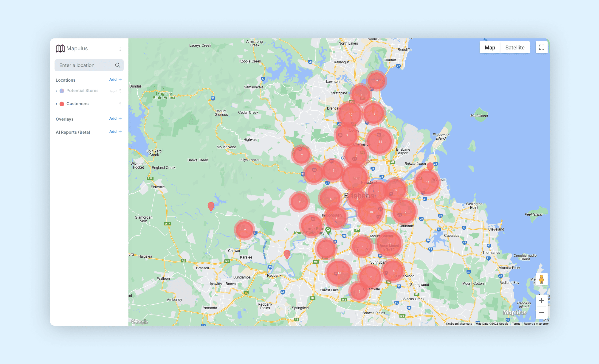Zoom in with the plus button

point(541,301)
